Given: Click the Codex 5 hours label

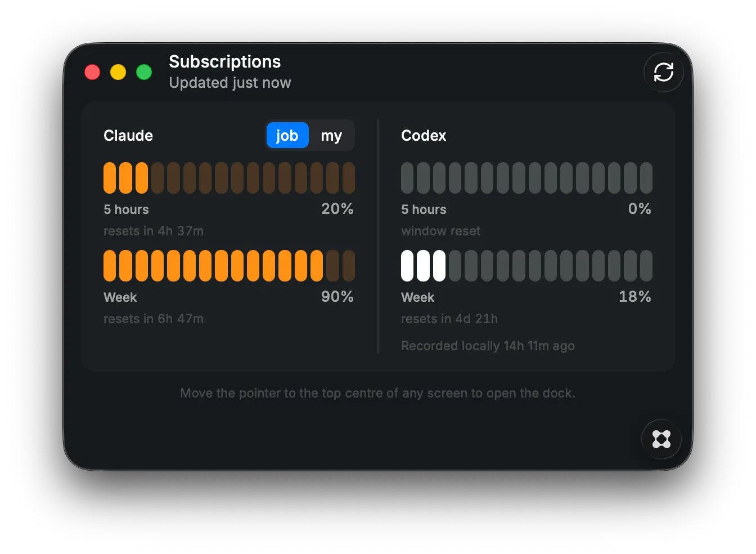Looking at the screenshot, I should pos(424,209).
